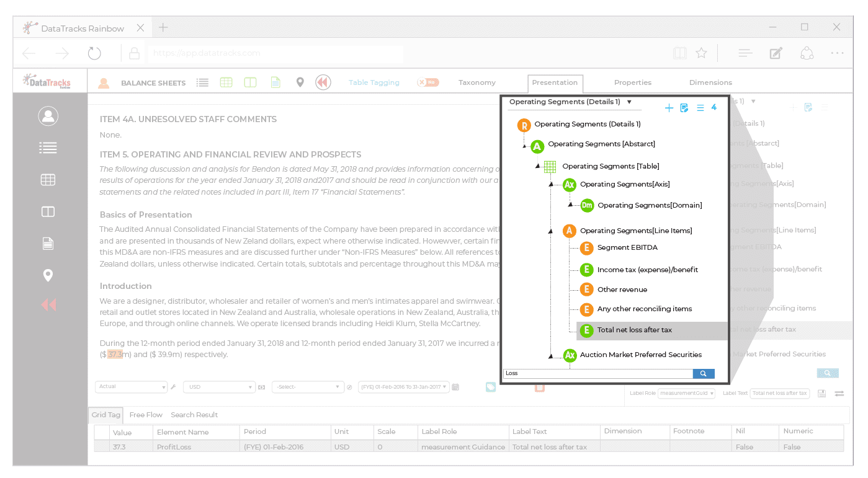This screenshot has width=868, height=478.
Task: Collapse the Operating Segments[Domain] arrow
Action: (570, 205)
